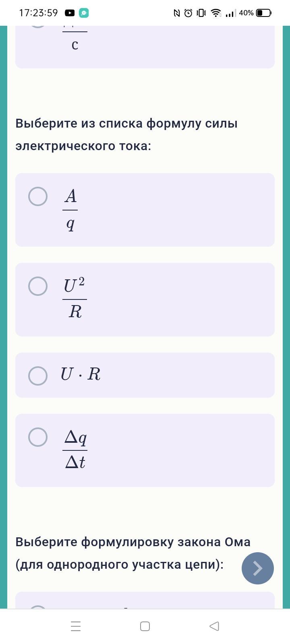Tap the NFC status icon

pos(176,13)
